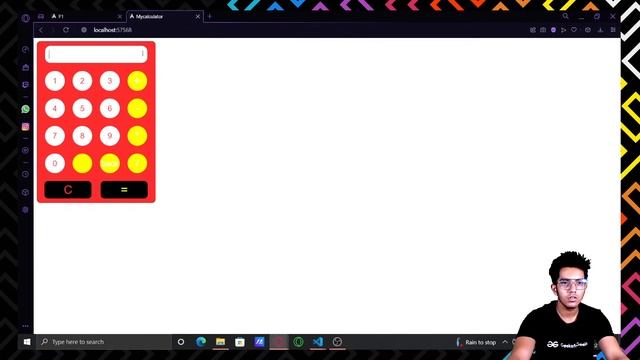Click the yellow divide button above equals
Image resolution: width=640 pixels, height=360 pixels.
pyautogui.click(x=137, y=163)
